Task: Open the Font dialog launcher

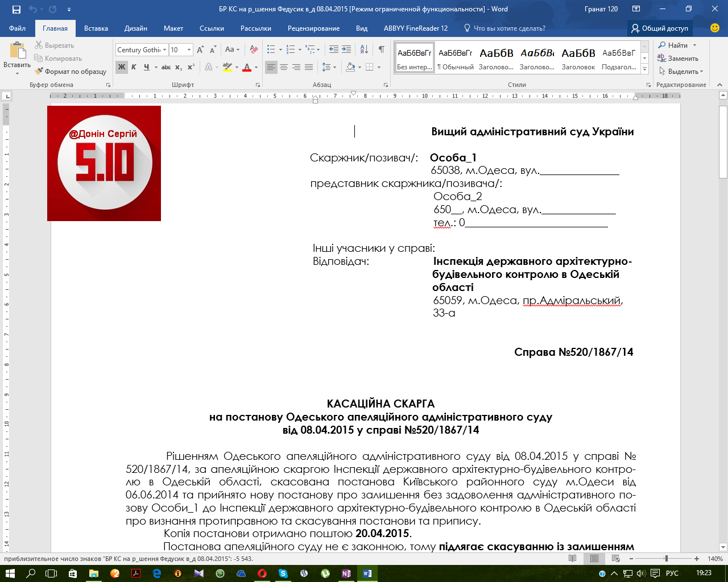Action: (x=258, y=85)
